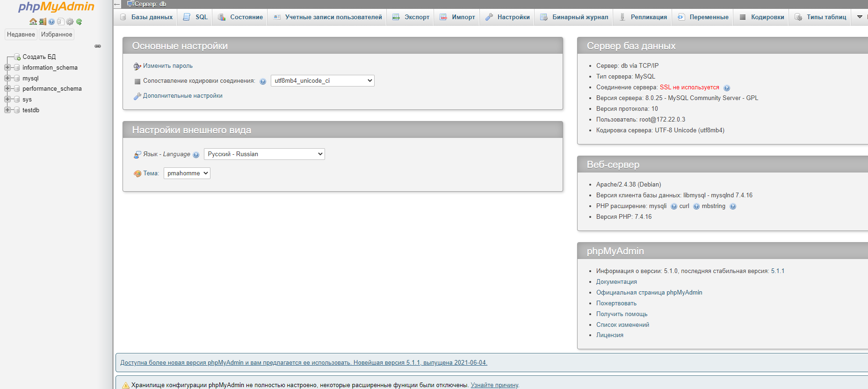Image resolution: width=868 pixels, height=389 pixels.
Task: Select the mysql database name
Action: tap(30, 78)
